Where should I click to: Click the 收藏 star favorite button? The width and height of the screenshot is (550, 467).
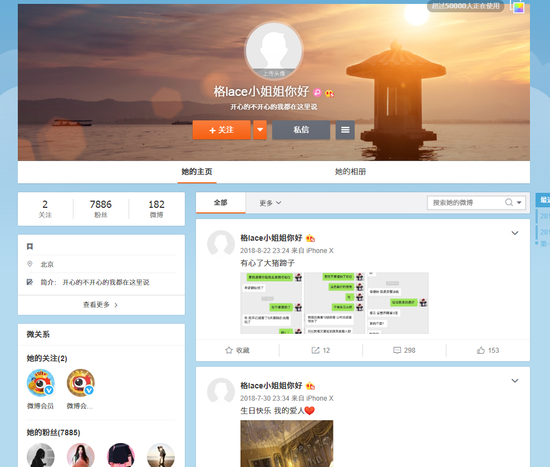tap(237, 350)
